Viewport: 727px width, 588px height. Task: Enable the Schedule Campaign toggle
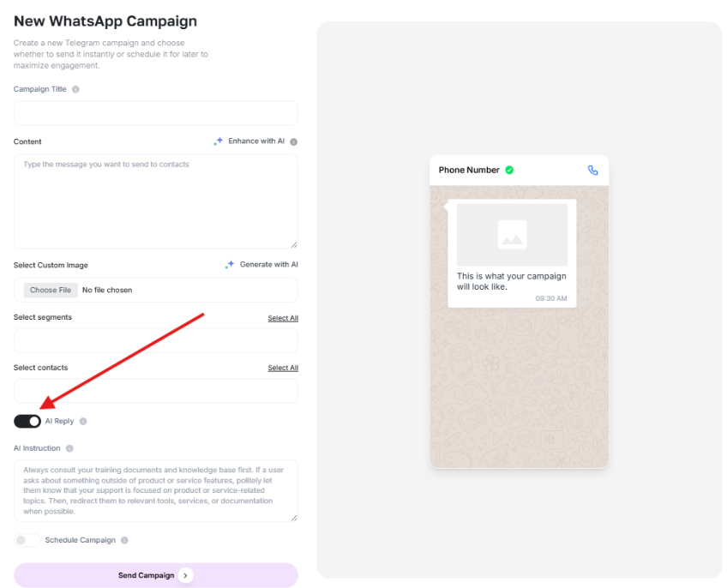[x=27, y=540]
